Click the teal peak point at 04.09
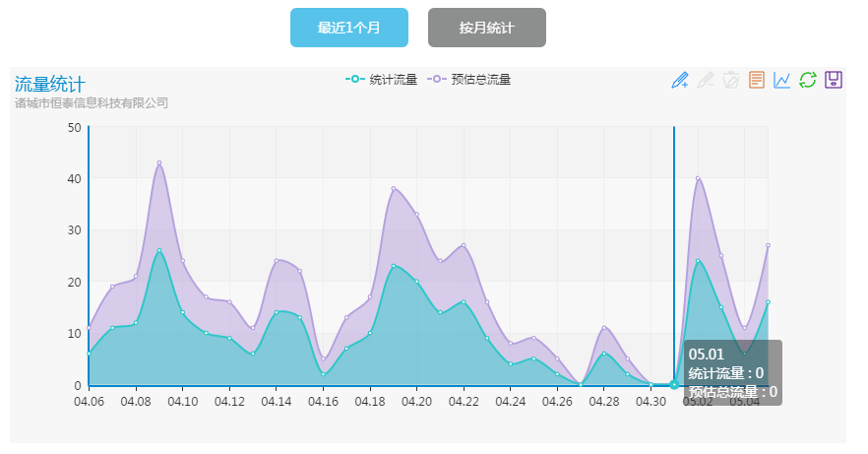This screenshot has height=454, width=868. coord(158,250)
